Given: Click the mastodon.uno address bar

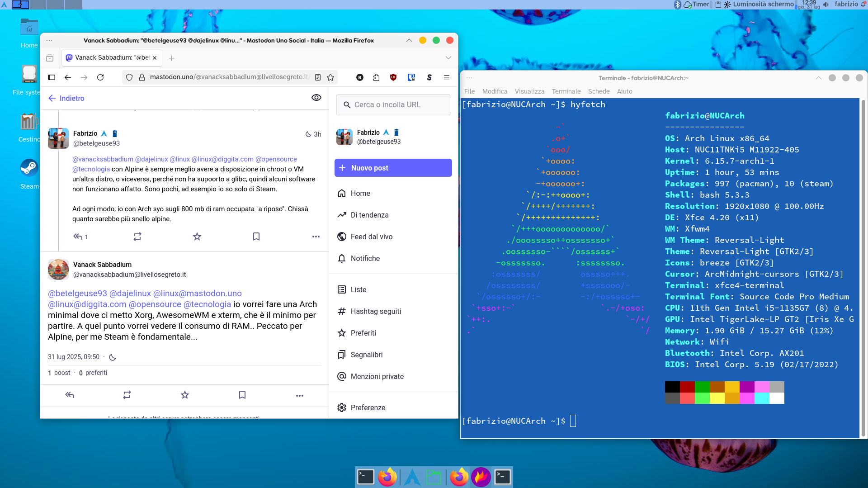Looking at the screenshot, I should [230, 77].
